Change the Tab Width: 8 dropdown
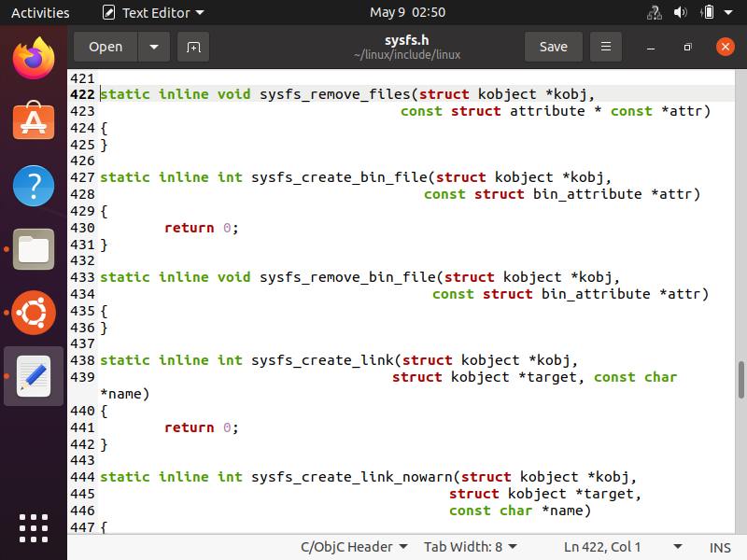 (x=470, y=547)
